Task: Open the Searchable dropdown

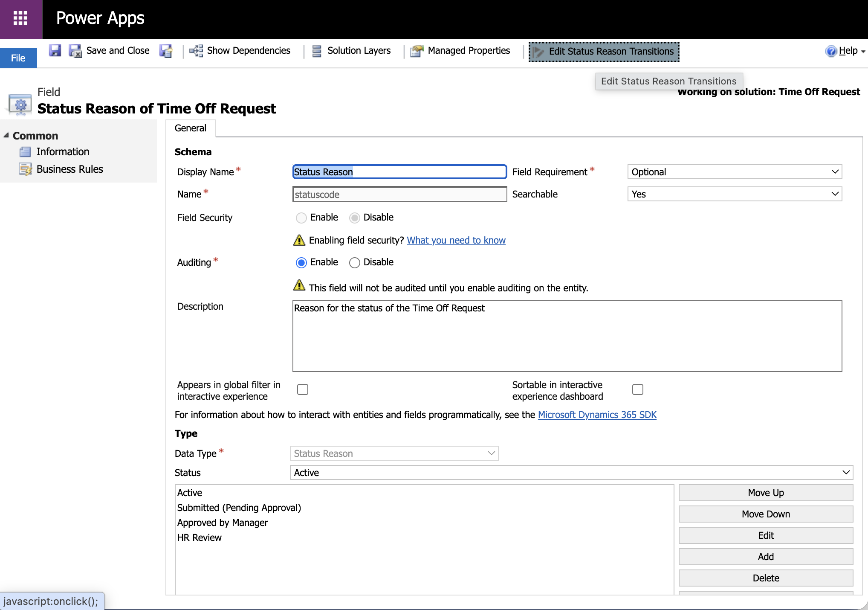Action: [x=735, y=194]
